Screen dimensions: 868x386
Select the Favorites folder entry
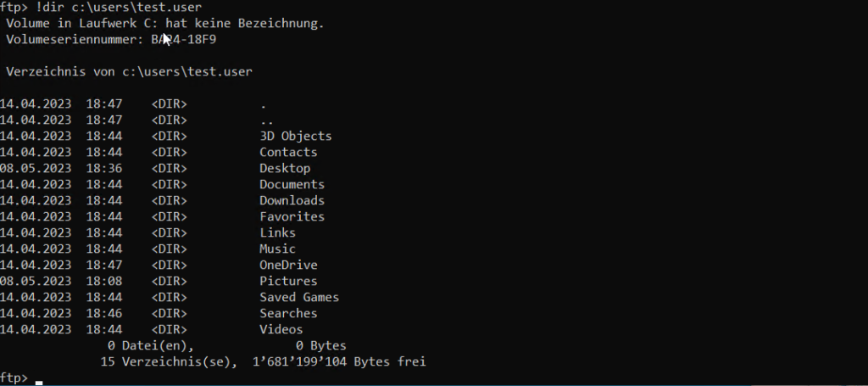(x=292, y=216)
